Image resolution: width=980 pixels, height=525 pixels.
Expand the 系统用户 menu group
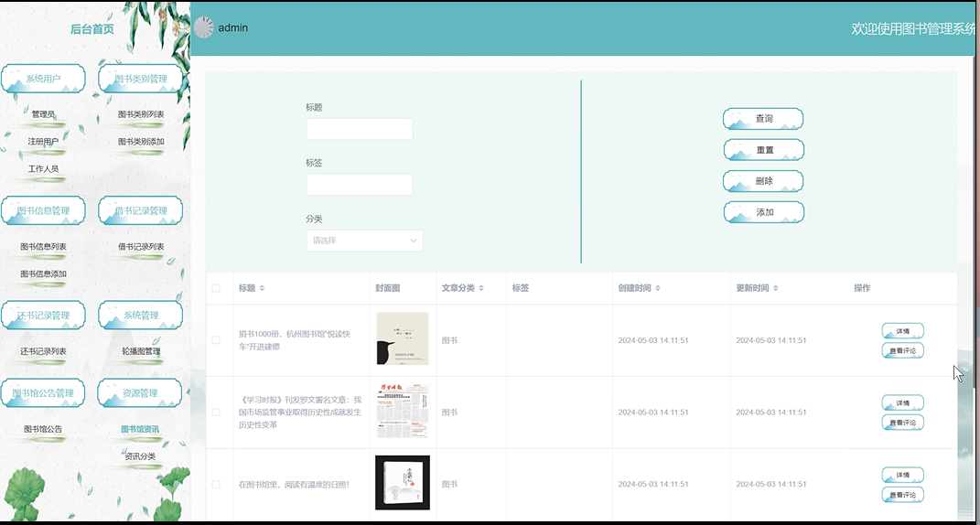pos(43,79)
